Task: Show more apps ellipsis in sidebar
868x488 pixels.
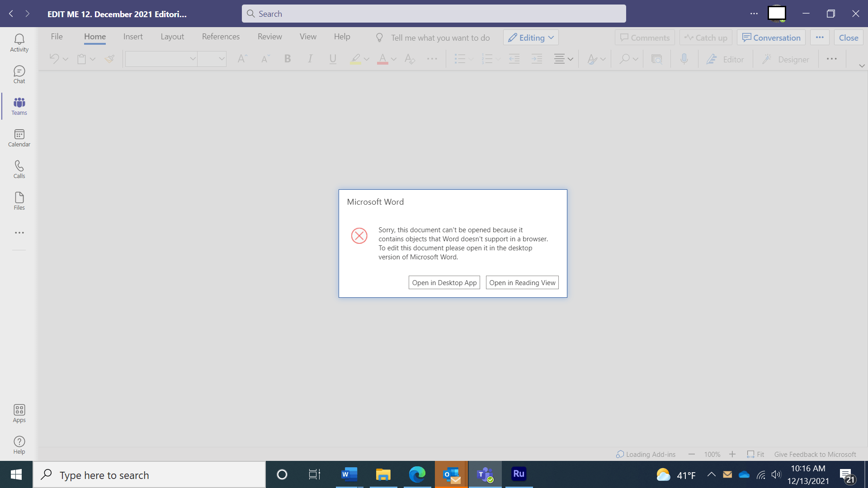Action: [x=19, y=233]
